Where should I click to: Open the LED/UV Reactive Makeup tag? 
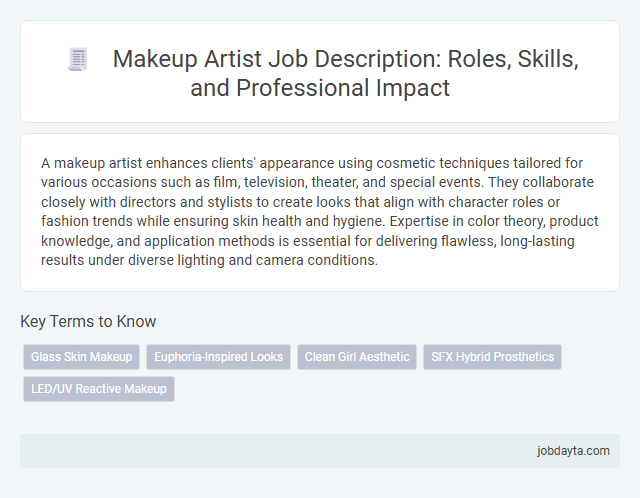click(x=99, y=389)
